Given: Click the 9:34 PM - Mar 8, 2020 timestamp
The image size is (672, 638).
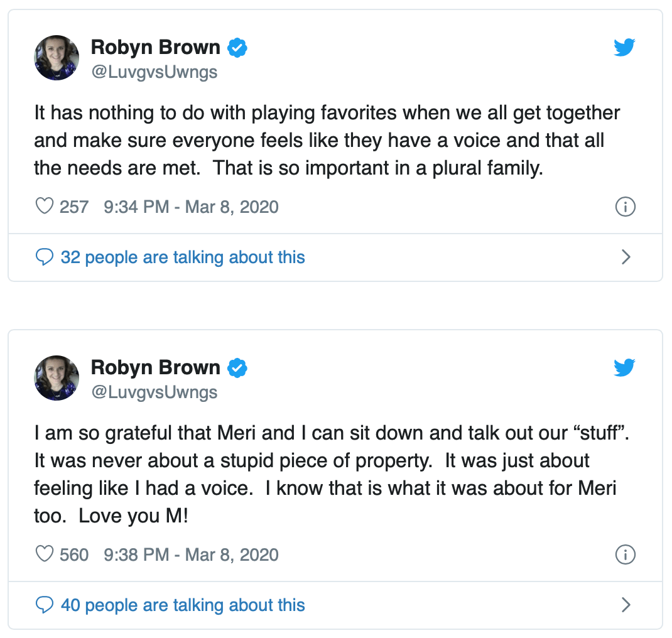Looking at the screenshot, I should tap(191, 207).
